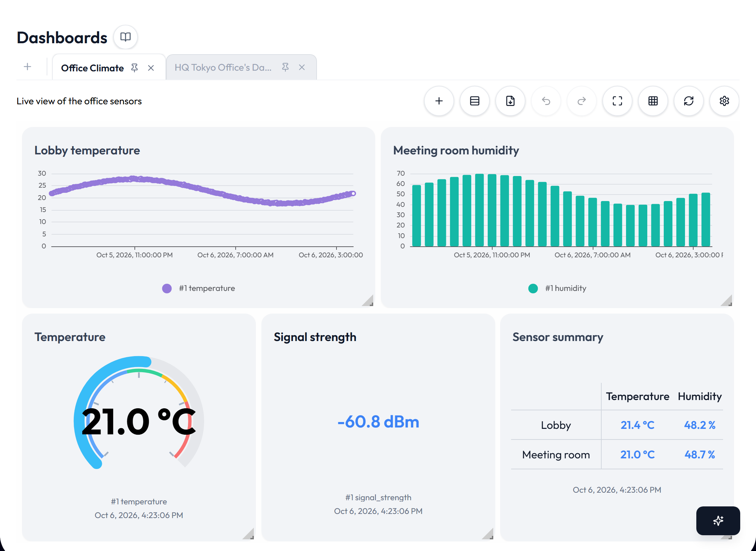Click the Meeting room humidity resize handle
756x551 pixels.
[x=727, y=301]
